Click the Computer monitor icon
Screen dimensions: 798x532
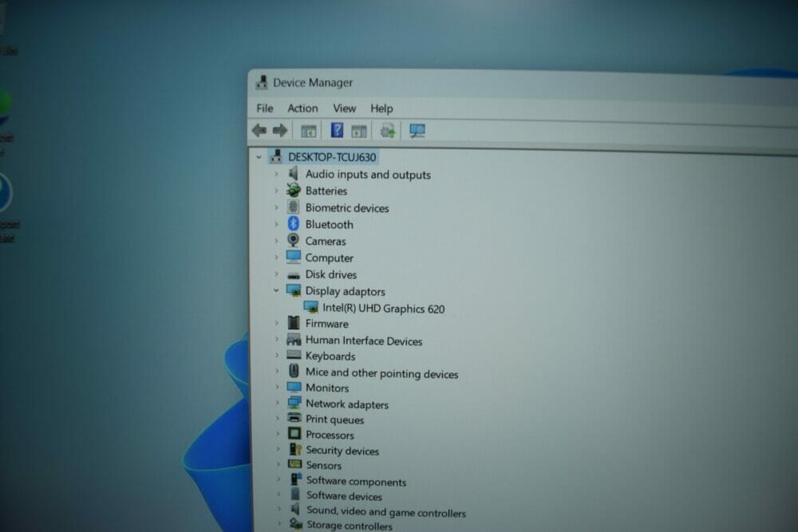tap(293, 257)
